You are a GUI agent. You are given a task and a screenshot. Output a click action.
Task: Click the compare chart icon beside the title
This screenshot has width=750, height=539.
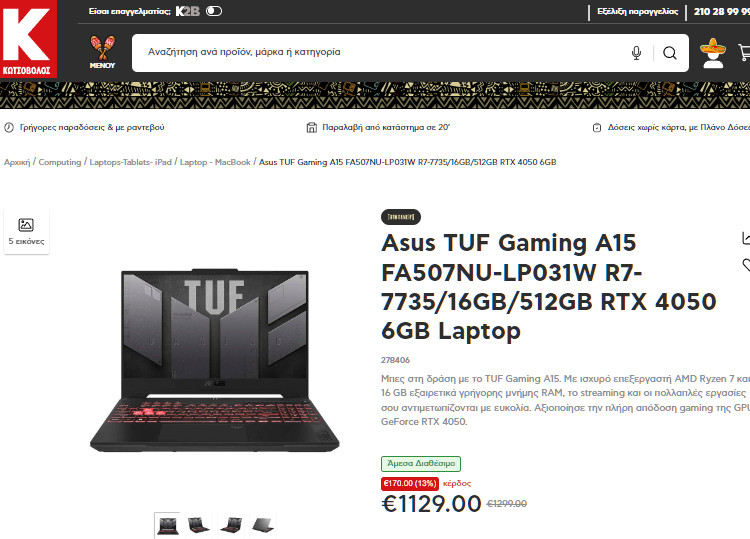(746, 238)
